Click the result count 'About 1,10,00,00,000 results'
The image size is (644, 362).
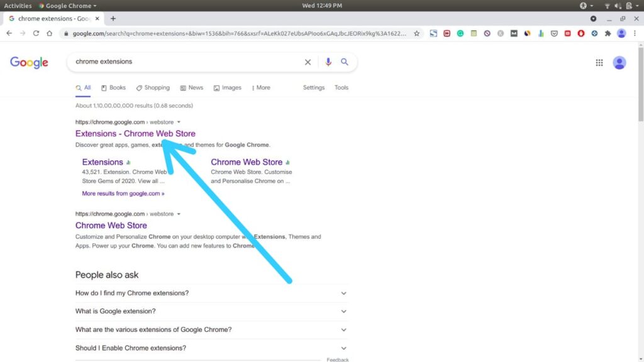(x=135, y=106)
